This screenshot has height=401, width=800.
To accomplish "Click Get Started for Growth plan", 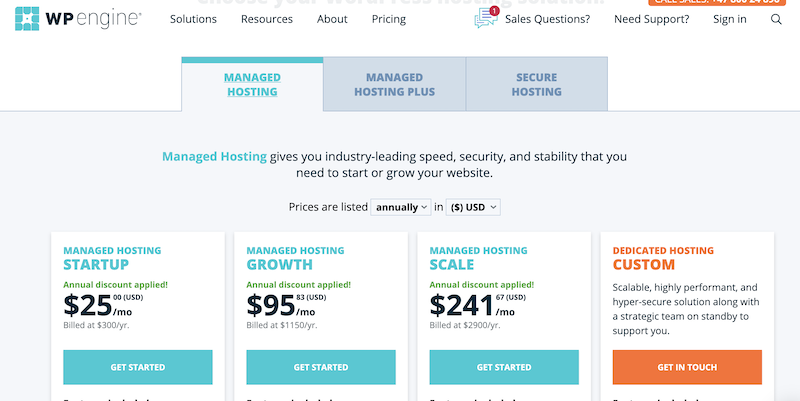I will click(x=321, y=367).
